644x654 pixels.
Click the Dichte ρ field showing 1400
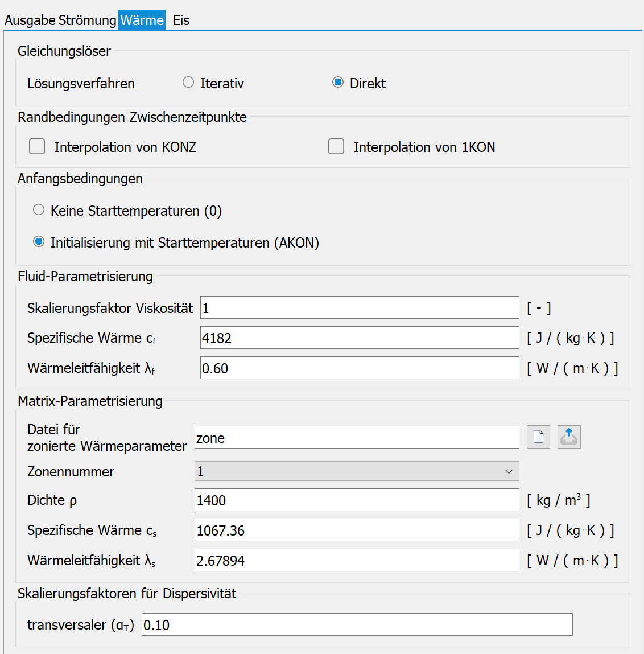357,500
